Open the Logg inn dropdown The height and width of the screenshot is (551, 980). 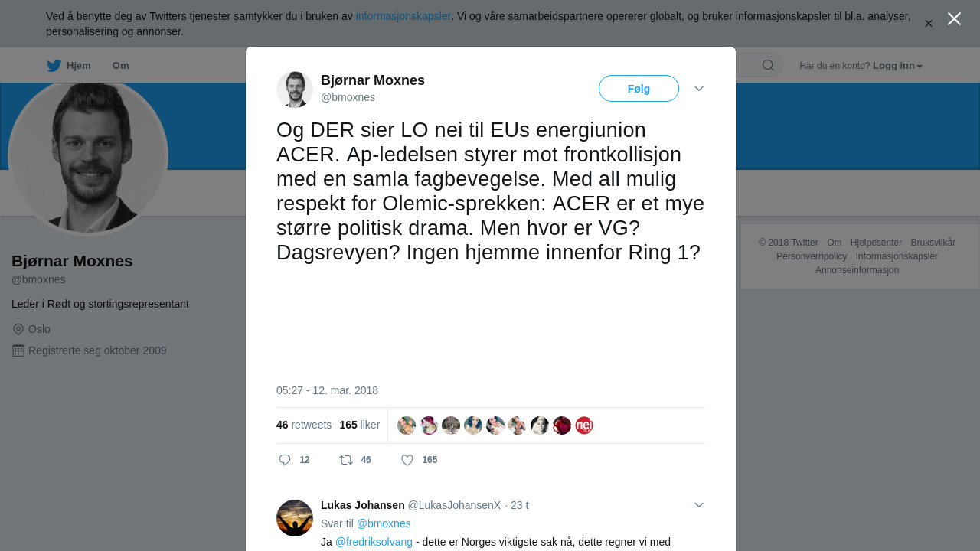click(897, 66)
